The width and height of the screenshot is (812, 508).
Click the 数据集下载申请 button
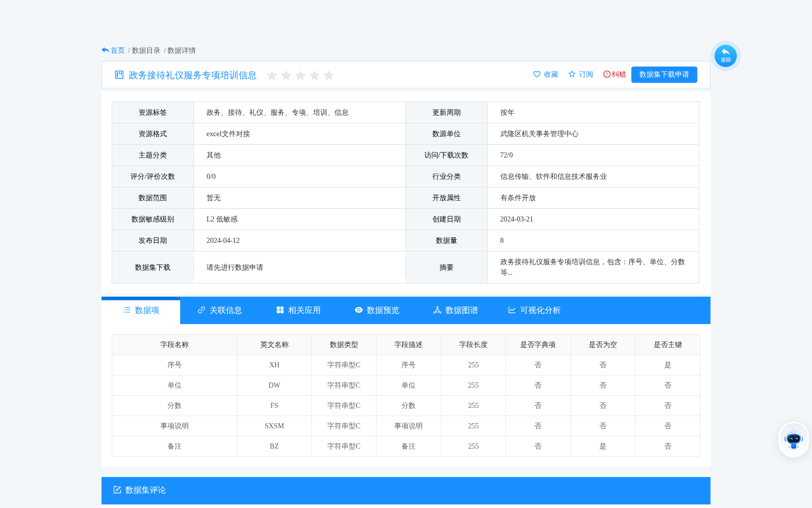tap(664, 75)
